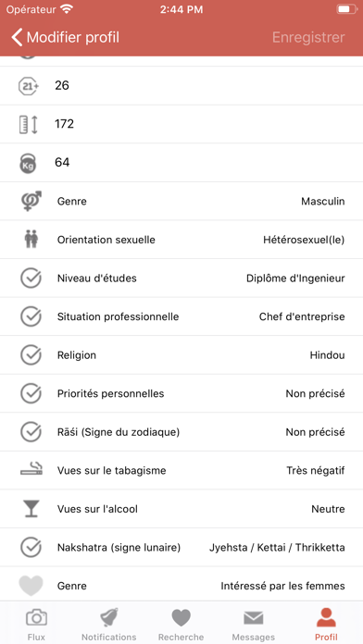The image size is (363, 644).
Task: Click the gender symbols icon
Action: click(31, 202)
